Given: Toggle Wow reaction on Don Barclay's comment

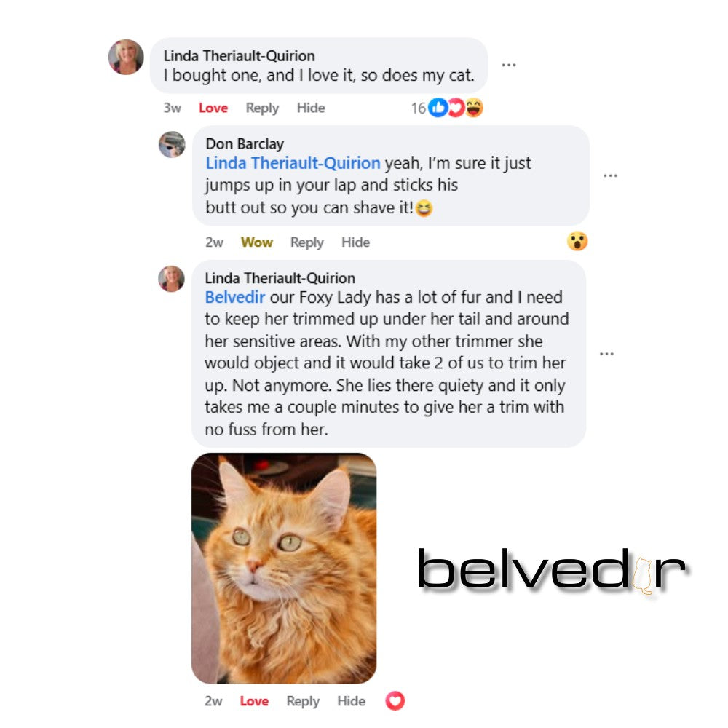Looking at the screenshot, I should click(257, 242).
